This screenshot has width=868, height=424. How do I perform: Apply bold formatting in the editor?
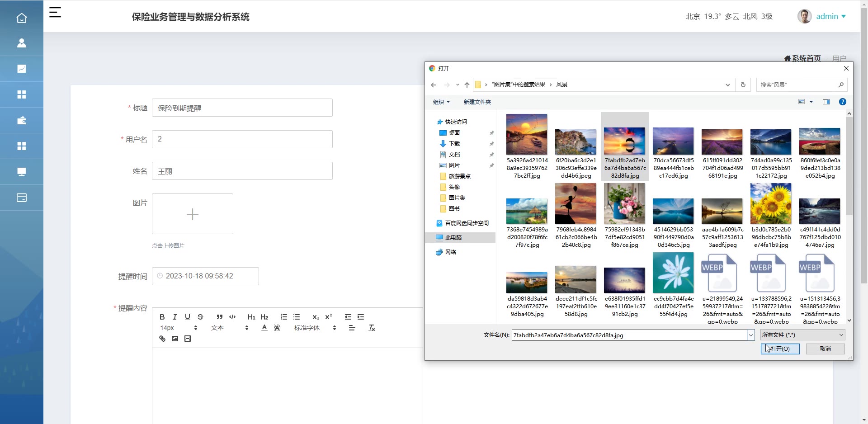point(162,317)
